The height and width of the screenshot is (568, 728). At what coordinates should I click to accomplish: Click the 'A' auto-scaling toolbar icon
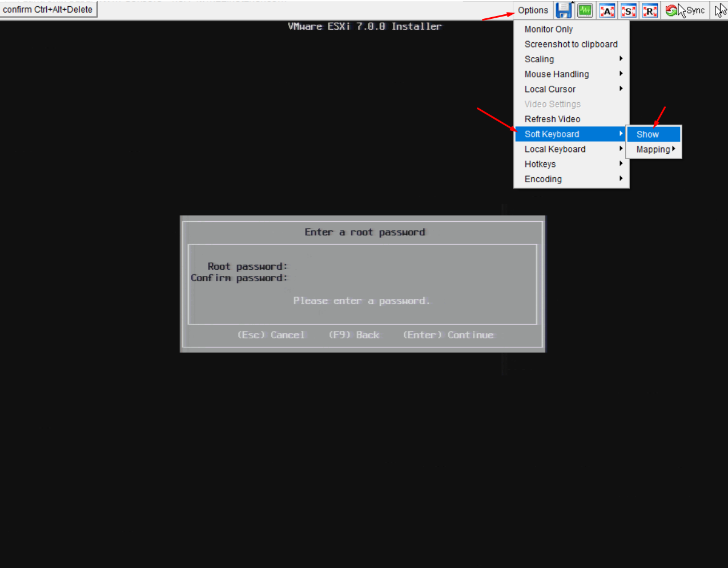coord(607,10)
